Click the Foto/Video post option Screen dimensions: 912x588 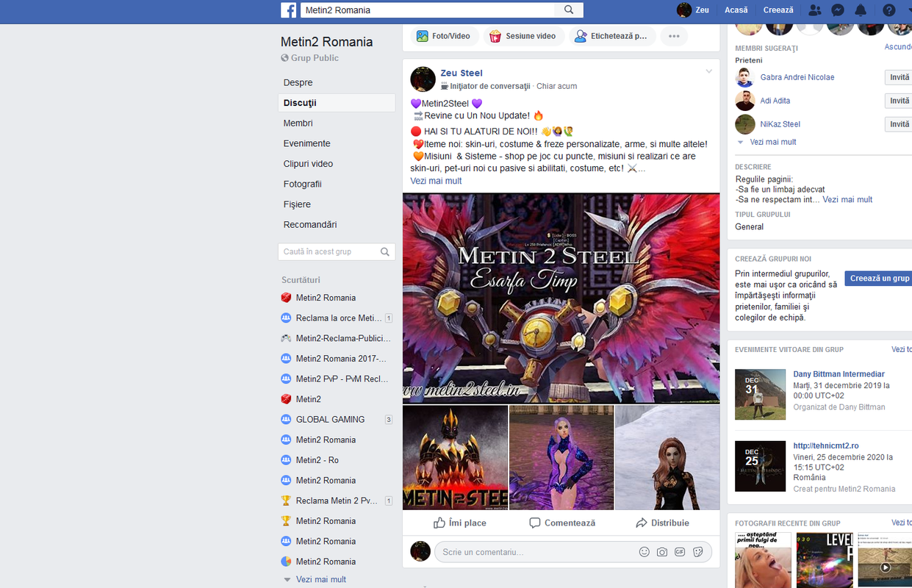pos(443,36)
